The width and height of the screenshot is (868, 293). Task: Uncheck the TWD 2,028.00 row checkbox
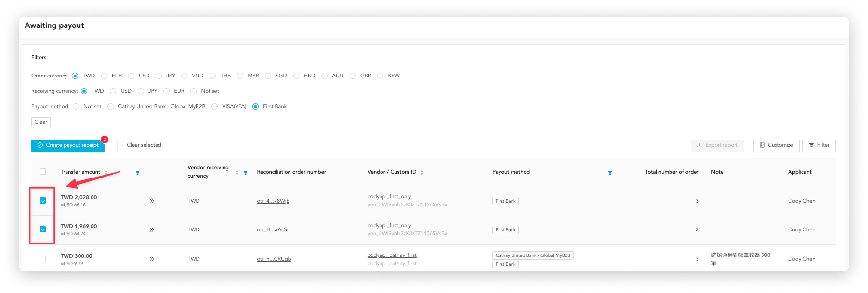(43, 201)
